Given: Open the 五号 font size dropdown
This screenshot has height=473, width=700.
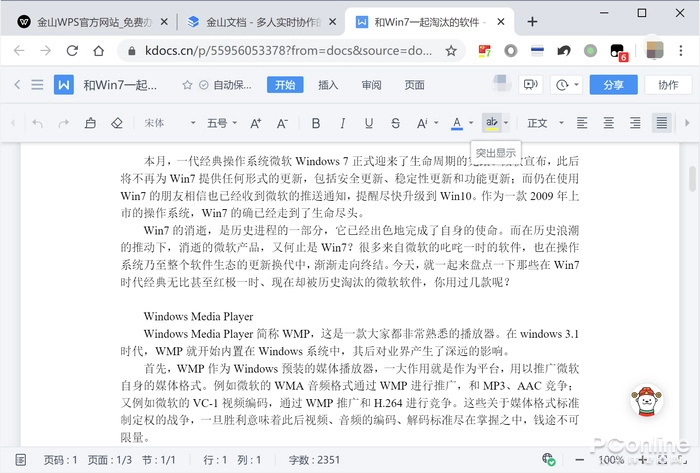Looking at the screenshot, I should tap(222, 123).
